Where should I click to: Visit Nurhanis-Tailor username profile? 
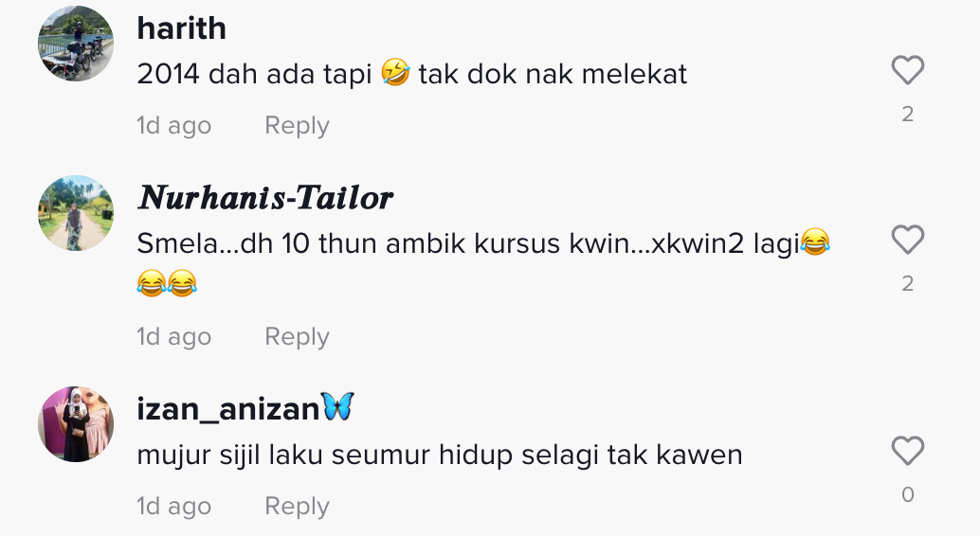[x=265, y=198]
